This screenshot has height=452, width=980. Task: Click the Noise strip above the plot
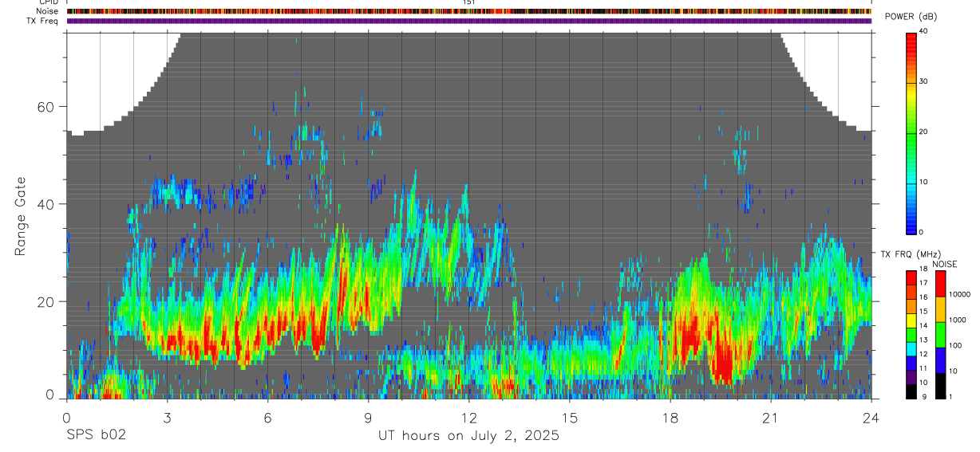pyautogui.click(x=469, y=11)
